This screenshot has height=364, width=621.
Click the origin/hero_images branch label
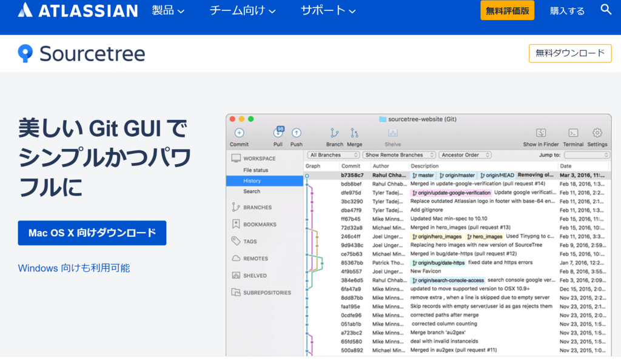coord(437,237)
